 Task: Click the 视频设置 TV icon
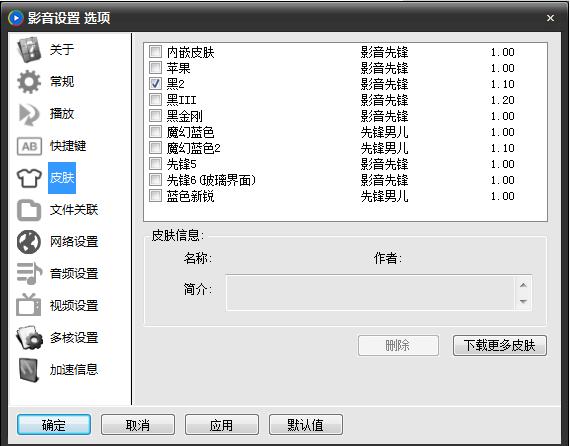point(29,305)
